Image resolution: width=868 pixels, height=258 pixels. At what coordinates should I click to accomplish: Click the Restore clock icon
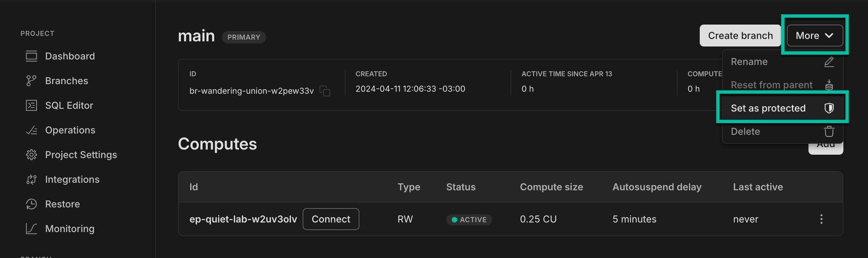[x=31, y=204]
